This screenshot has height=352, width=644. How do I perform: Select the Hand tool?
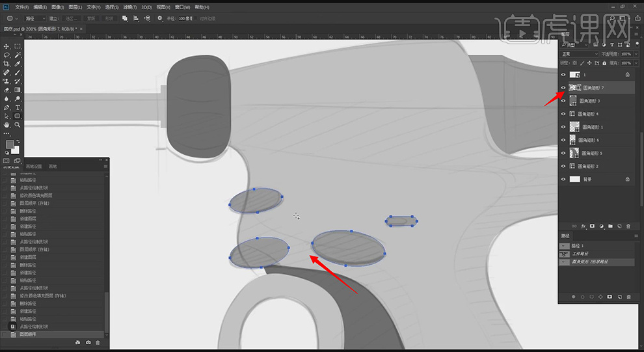point(6,125)
